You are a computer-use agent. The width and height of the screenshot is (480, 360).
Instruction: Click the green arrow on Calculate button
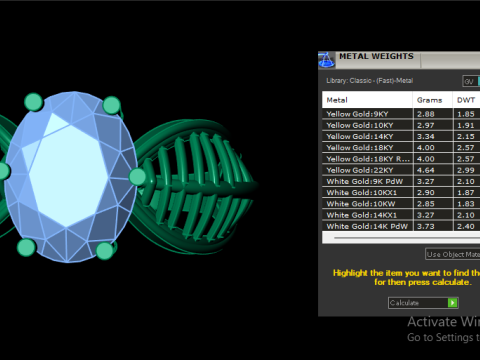[452, 303]
